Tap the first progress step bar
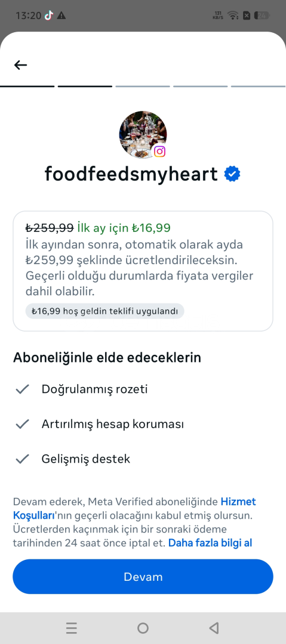Viewport: 286px width, 644px height. (27, 86)
